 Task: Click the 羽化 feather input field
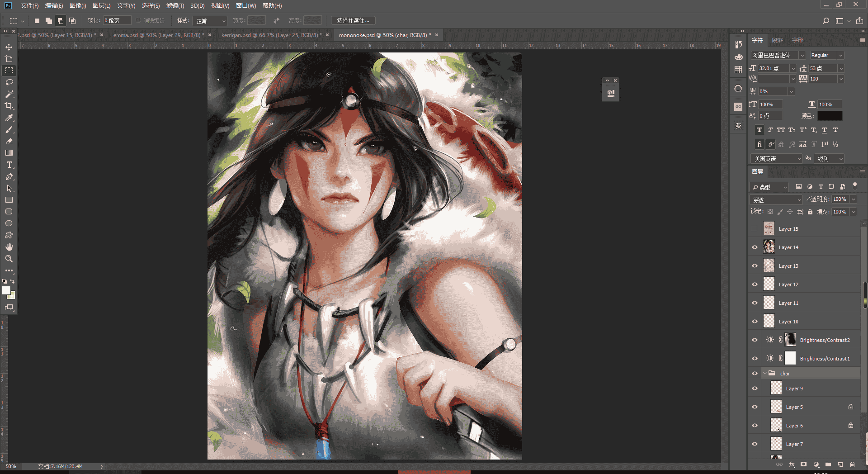[x=117, y=20]
